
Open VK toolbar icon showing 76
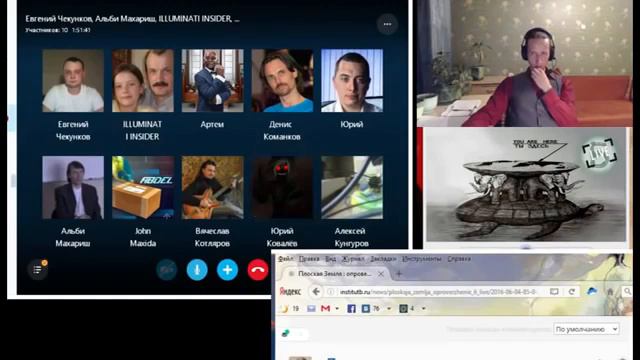371,309
